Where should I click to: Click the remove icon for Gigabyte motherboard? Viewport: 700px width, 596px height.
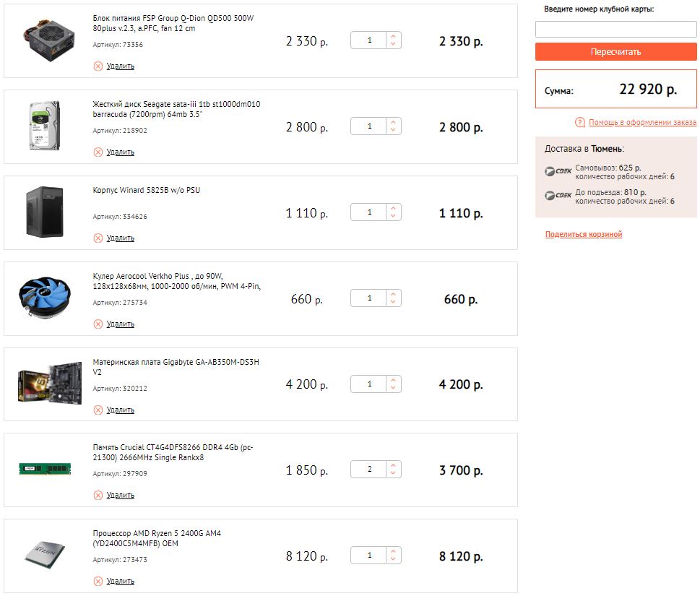tap(98, 410)
